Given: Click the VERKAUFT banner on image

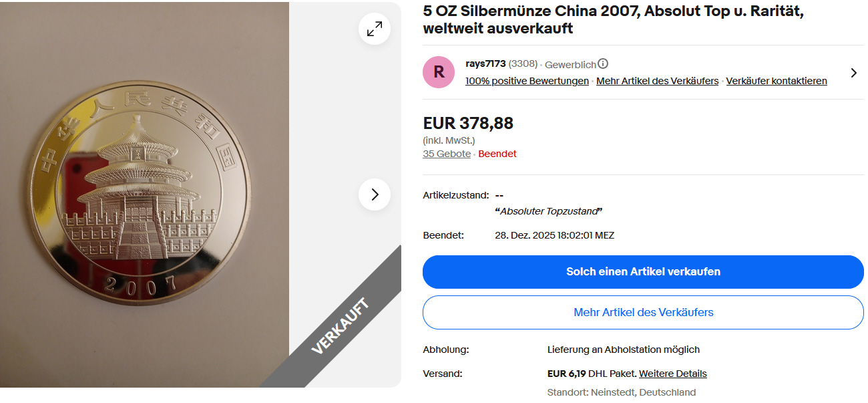Looking at the screenshot, I should [x=341, y=327].
